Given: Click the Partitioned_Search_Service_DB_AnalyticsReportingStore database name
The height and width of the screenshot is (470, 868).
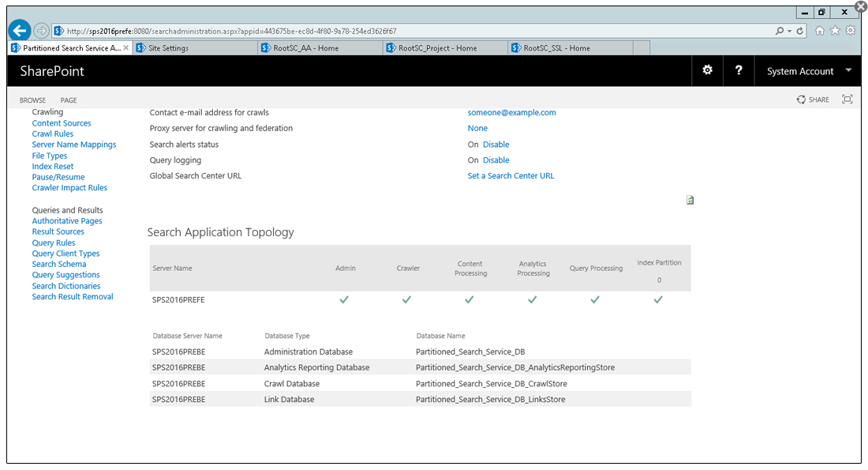Looking at the screenshot, I should pos(515,367).
